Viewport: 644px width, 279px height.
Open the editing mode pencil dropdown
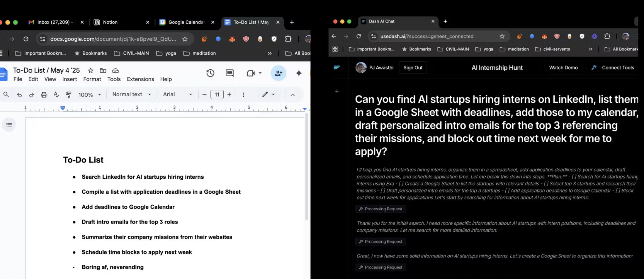click(268, 94)
